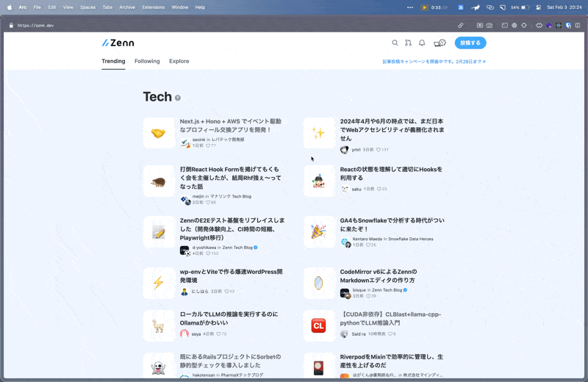Open the user avatar menu
The width and height of the screenshot is (588, 382).
pyautogui.click(x=440, y=43)
